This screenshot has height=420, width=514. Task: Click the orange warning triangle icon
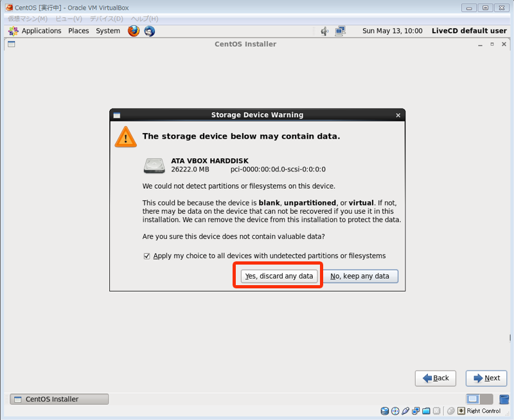click(x=125, y=137)
